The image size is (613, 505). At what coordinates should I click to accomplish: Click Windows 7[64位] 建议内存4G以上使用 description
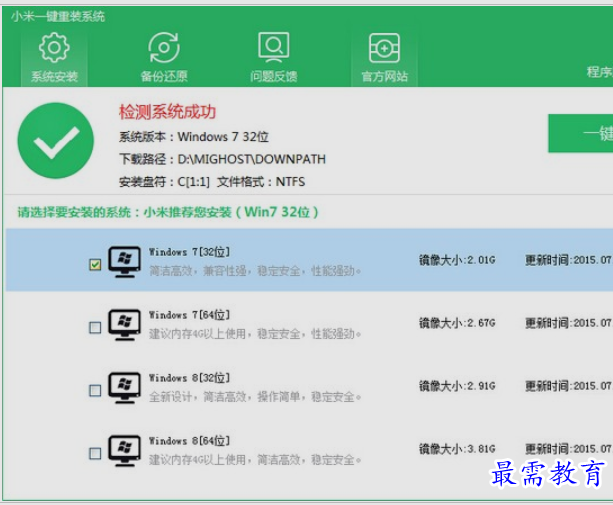click(255, 334)
